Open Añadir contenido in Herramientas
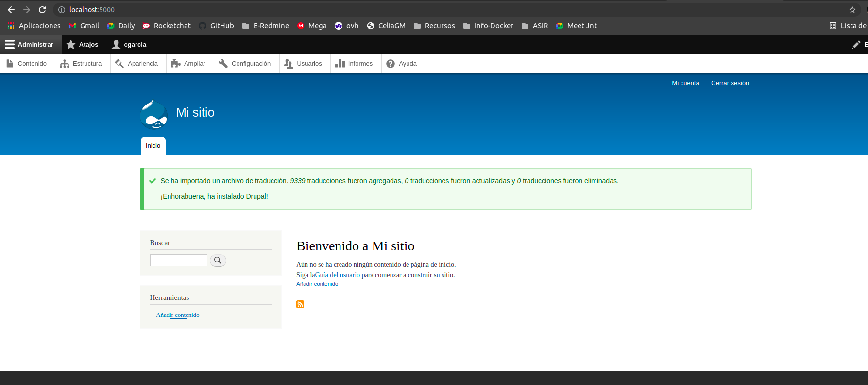This screenshot has height=385, width=868. click(x=178, y=315)
